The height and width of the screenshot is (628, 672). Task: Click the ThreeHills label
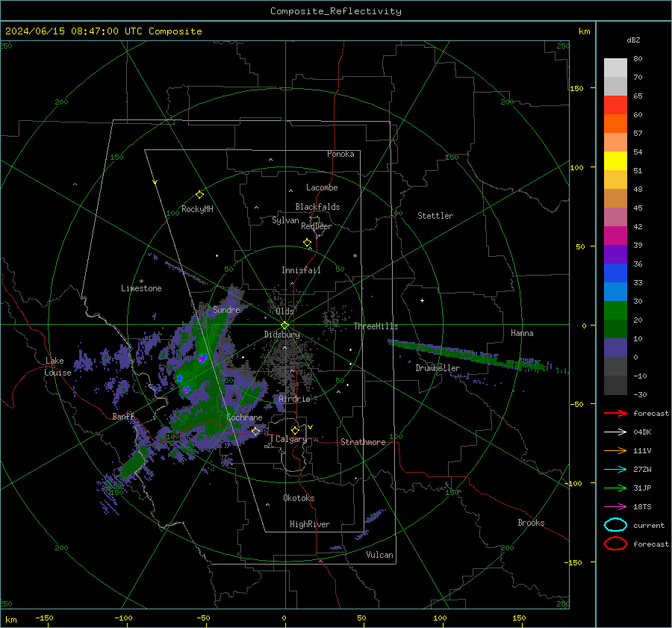376,326
